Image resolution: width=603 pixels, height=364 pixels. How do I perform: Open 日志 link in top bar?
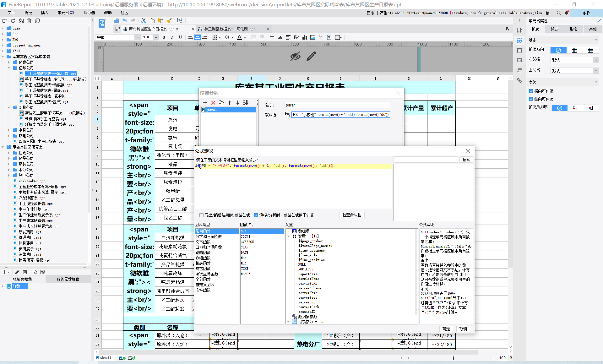(x=371, y=13)
